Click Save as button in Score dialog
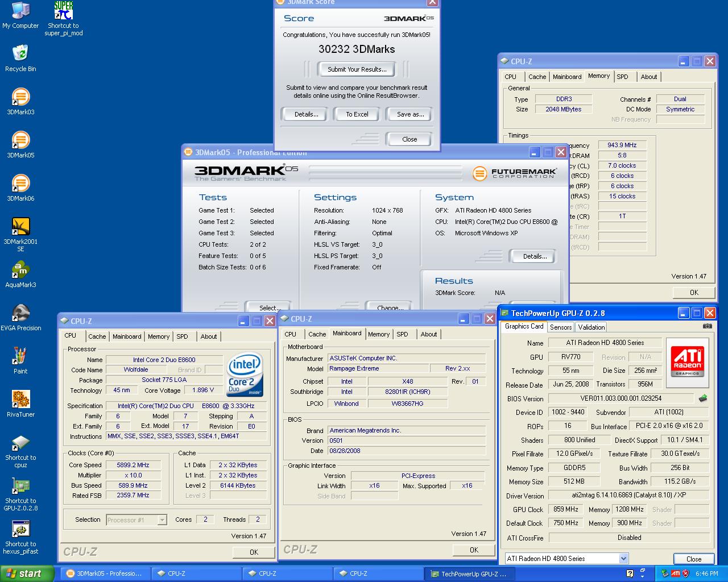 [410, 114]
